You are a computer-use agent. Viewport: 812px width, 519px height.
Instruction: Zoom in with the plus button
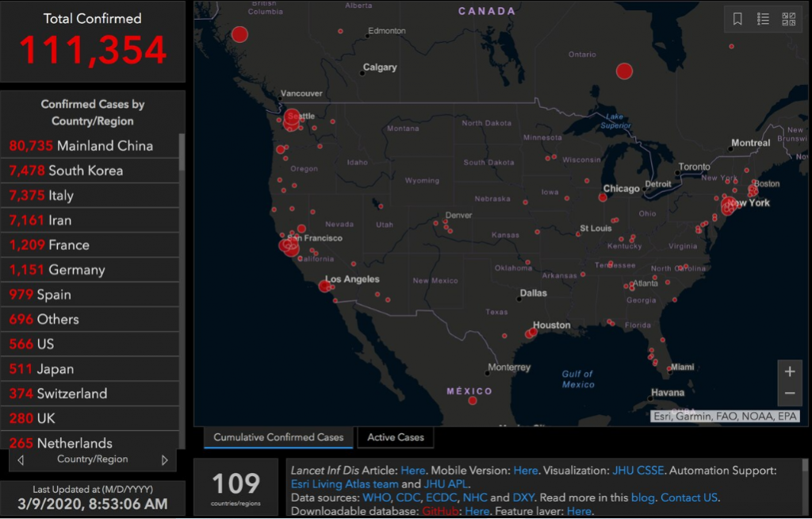[x=789, y=371]
